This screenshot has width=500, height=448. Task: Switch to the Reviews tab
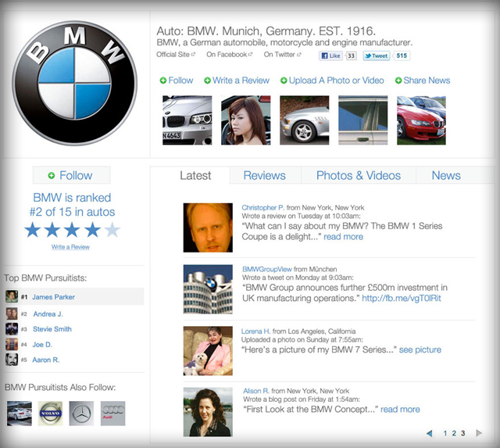[x=264, y=175]
